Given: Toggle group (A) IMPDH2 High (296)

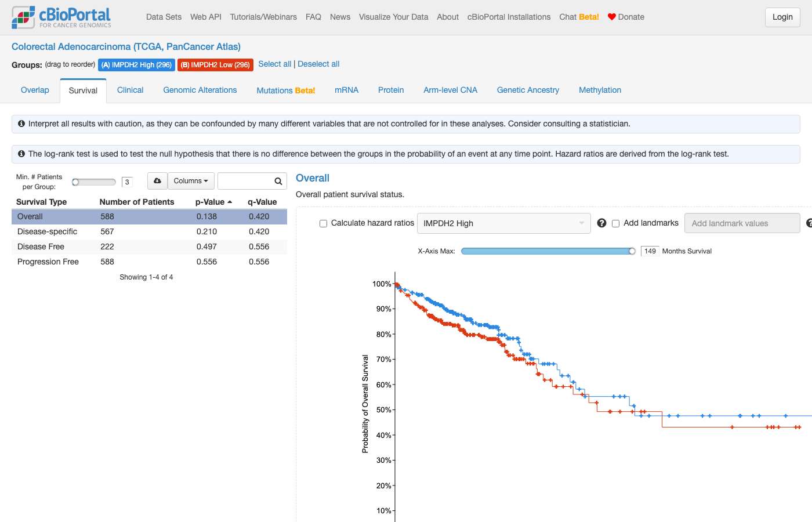Looking at the screenshot, I should point(136,65).
